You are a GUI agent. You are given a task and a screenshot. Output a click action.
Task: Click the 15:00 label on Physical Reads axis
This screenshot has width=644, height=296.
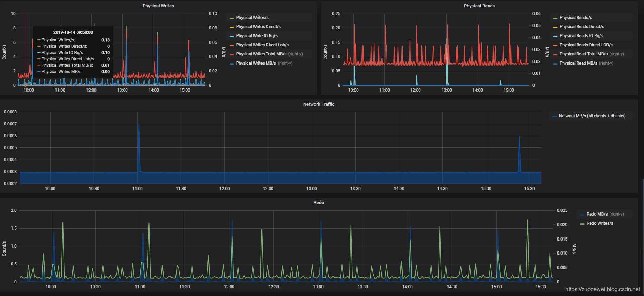[x=509, y=90]
